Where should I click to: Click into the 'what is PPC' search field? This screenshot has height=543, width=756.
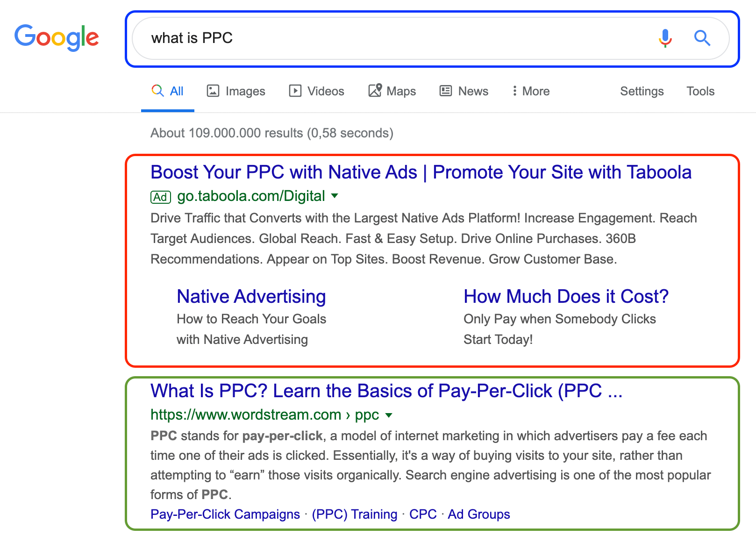coord(397,38)
